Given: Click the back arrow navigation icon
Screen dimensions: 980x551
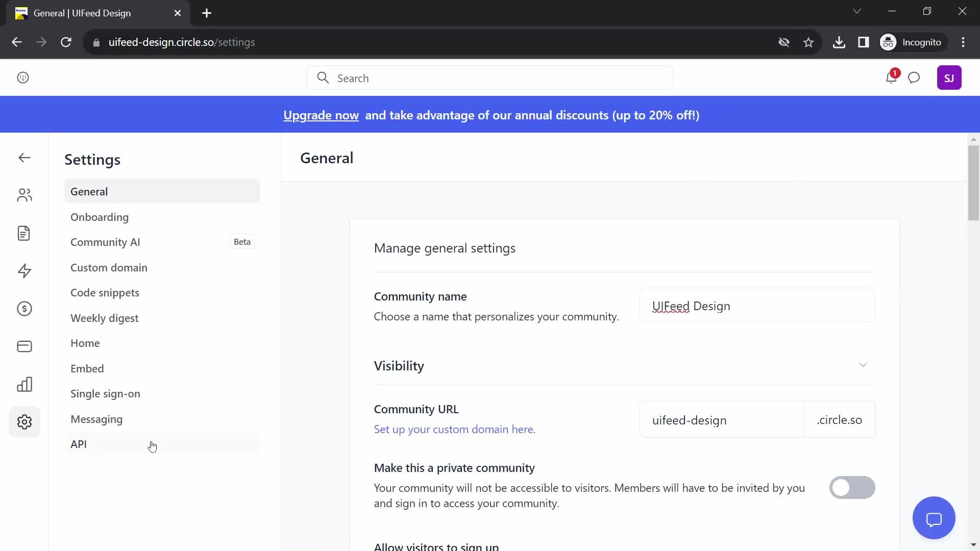Looking at the screenshot, I should point(24,158).
